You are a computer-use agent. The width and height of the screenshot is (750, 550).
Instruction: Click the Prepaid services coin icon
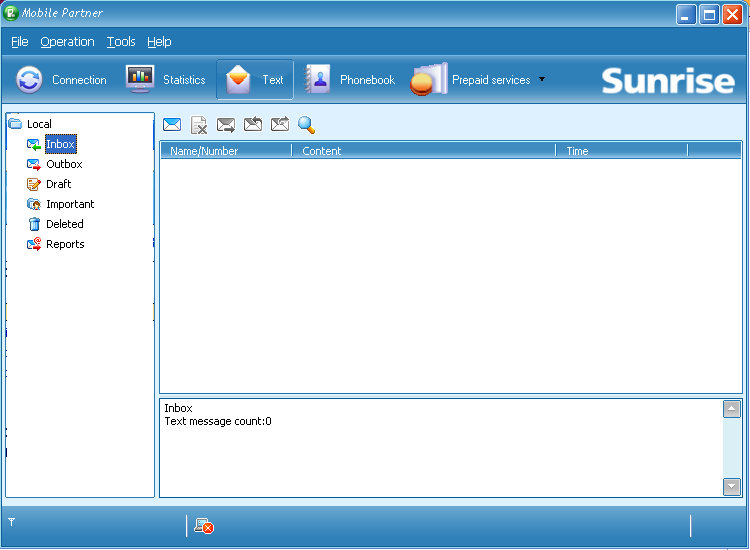pos(429,79)
